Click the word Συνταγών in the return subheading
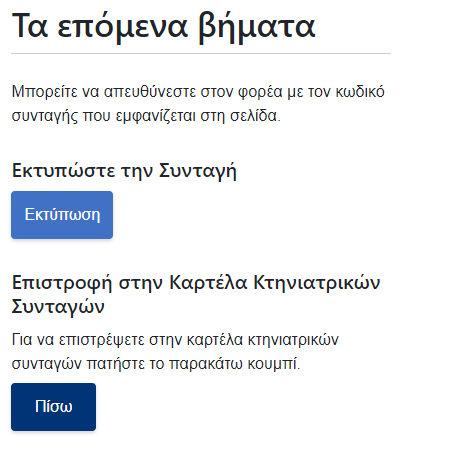This screenshot has width=473, height=453. coord(58,307)
